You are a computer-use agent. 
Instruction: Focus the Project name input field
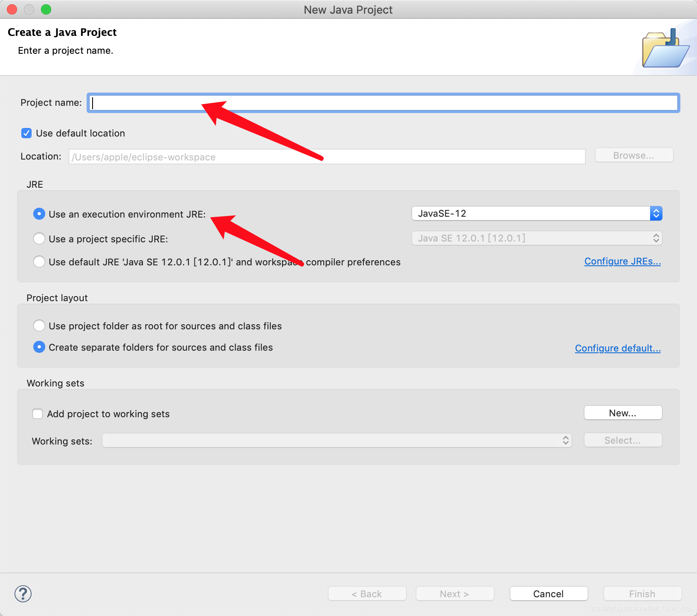coord(383,103)
